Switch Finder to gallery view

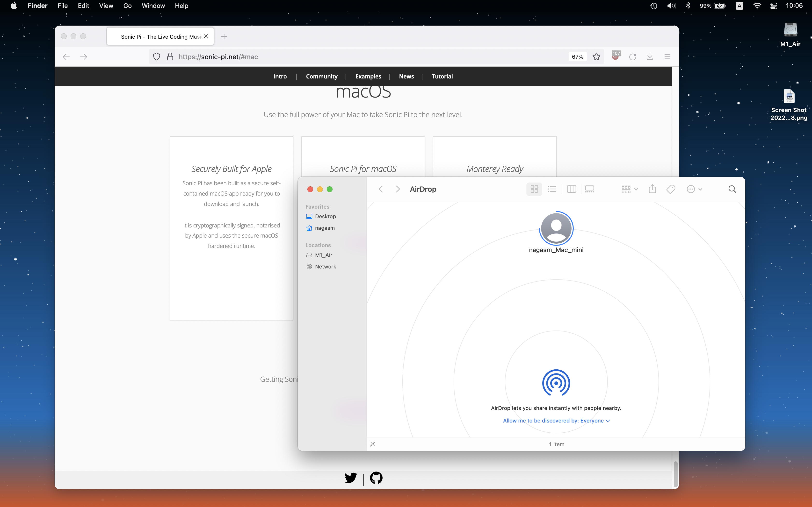point(589,189)
